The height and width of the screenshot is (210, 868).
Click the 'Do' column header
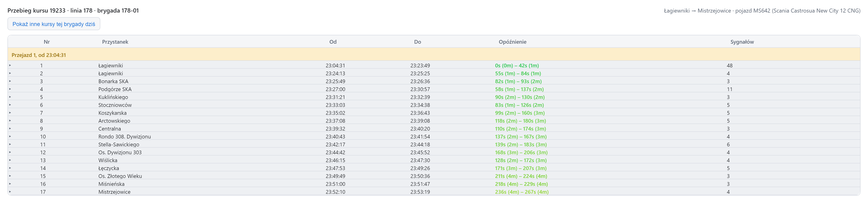tap(418, 42)
